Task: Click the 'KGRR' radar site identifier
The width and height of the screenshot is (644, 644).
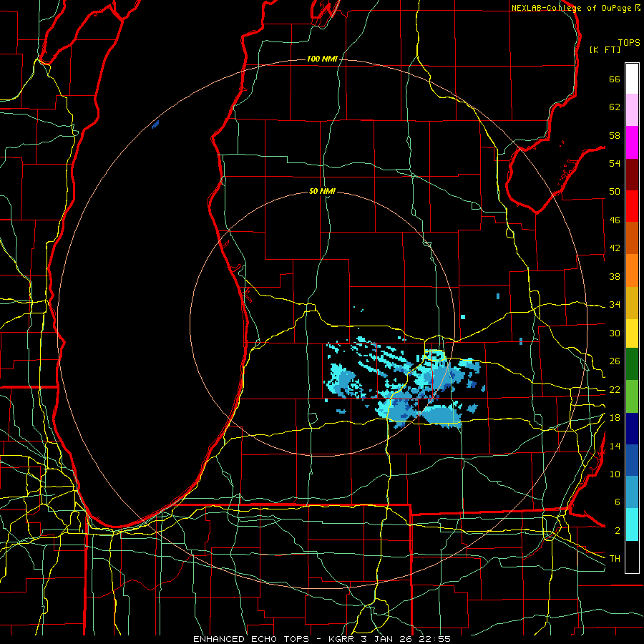Action: tap(341, 639)
